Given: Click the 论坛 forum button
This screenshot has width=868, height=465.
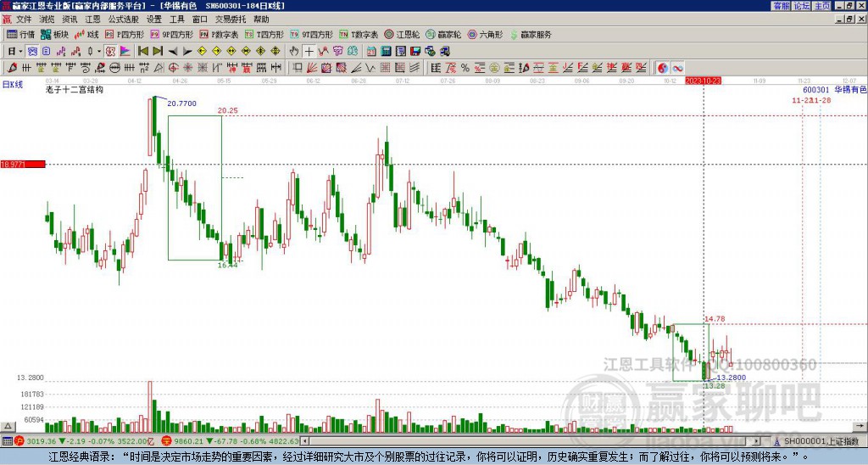Looking at the screenshot, I should pos(801,6).
